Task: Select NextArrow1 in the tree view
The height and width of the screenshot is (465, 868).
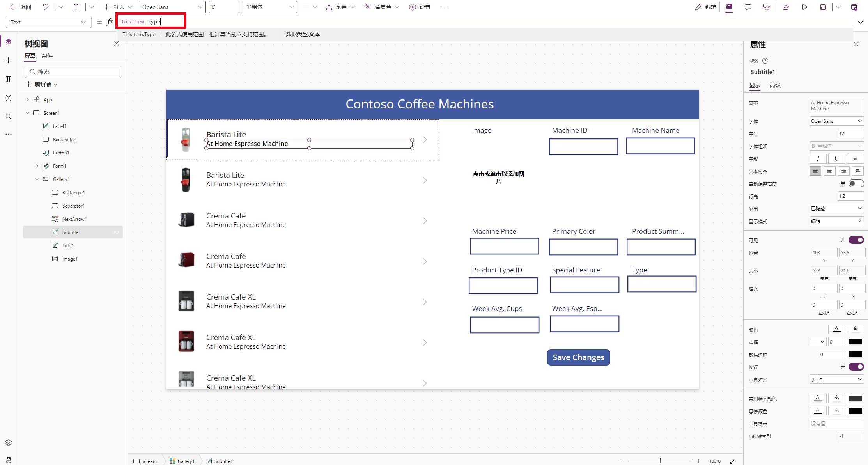Action: pyautogui.click(x=74, y=219)
